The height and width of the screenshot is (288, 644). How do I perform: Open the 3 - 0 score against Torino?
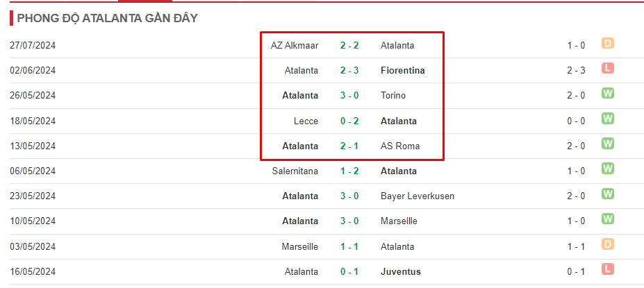pos(349,96)
